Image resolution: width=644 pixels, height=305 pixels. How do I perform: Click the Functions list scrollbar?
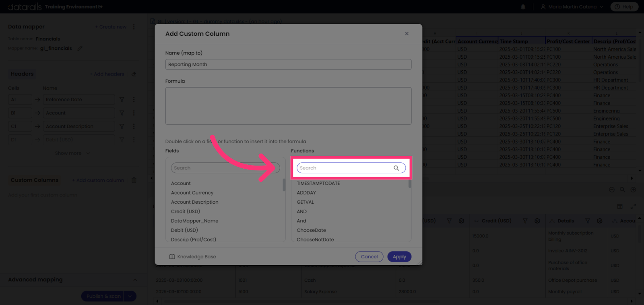(x=410, y=184)
